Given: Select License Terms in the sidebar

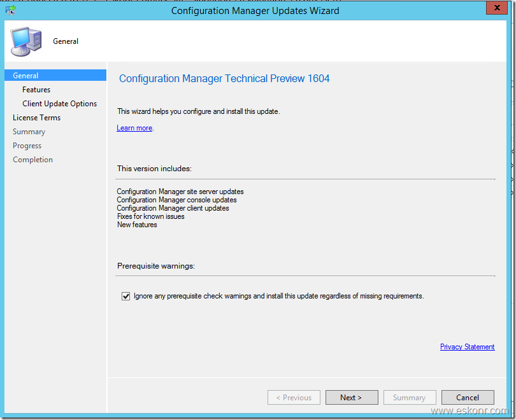Looking at the screenshot, I should click(36, 118).
